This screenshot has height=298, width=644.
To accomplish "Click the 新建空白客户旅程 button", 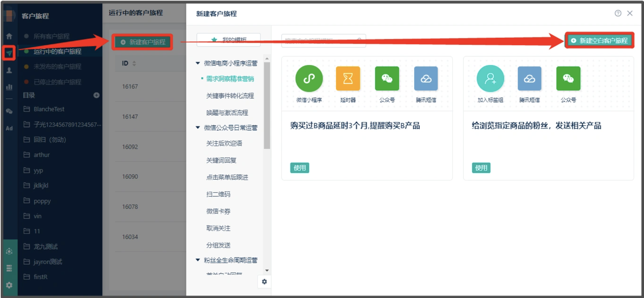I will (600, 41).
